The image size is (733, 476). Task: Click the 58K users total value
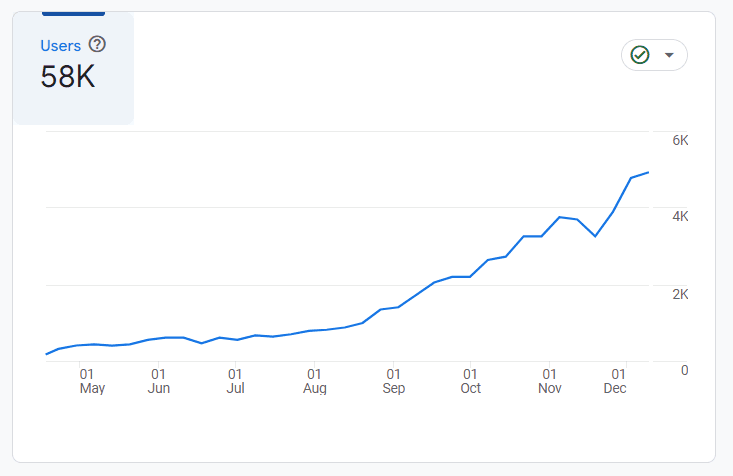[x=68, y=77]
